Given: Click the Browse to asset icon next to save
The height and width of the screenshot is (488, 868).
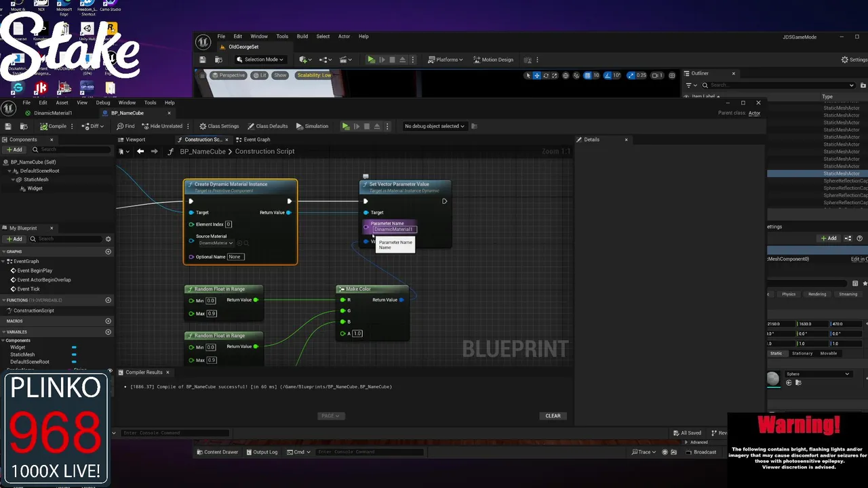Looking at the screenshot, I should (x=22, y=126).
